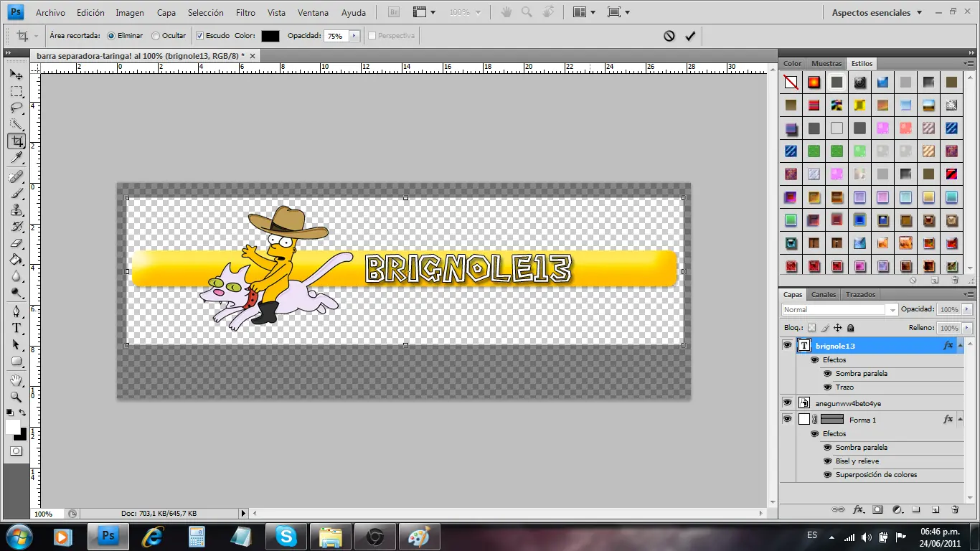Open the status bar document info arrow
The height and width of the screenshot is (551, 980).
tap(243, 514)
